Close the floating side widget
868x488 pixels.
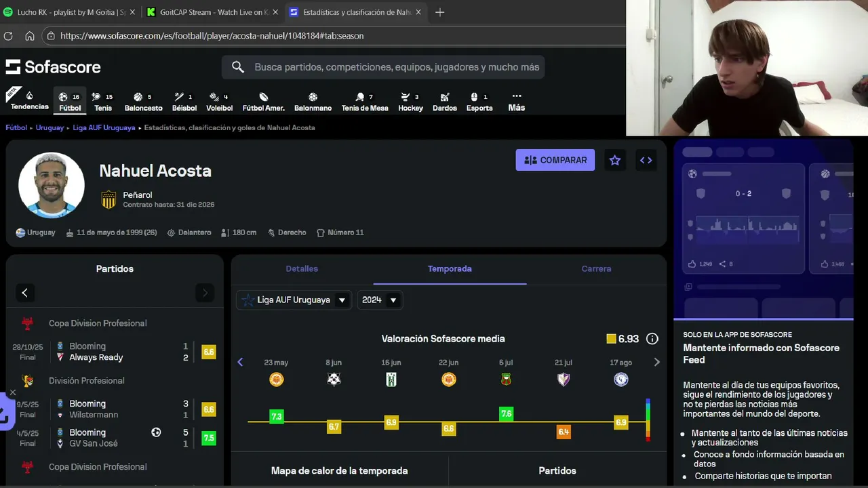click(13, 392)
